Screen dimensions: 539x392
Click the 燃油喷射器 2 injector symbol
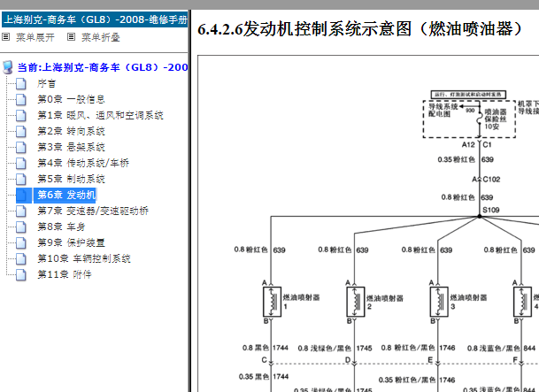coord(356,302)
